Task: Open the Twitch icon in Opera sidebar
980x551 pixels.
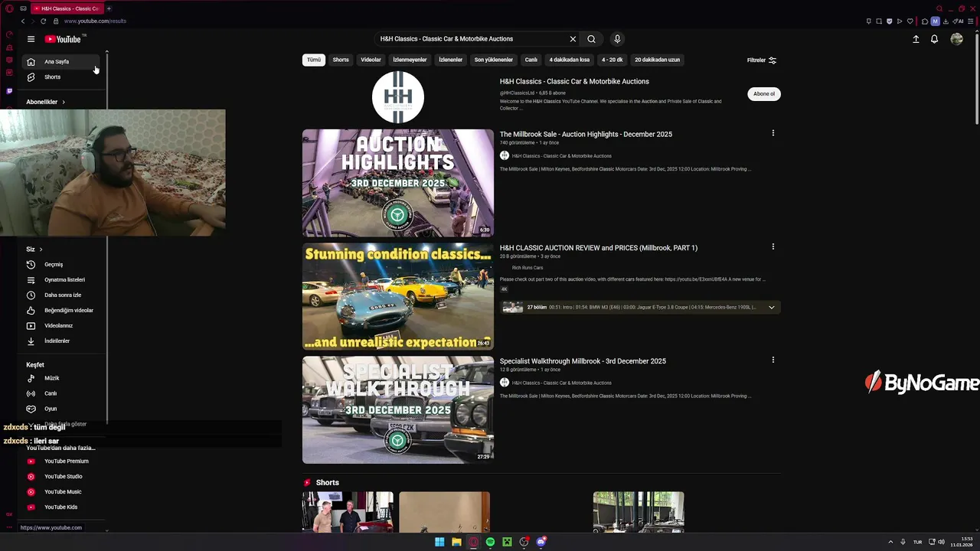Action: [9, 90]
